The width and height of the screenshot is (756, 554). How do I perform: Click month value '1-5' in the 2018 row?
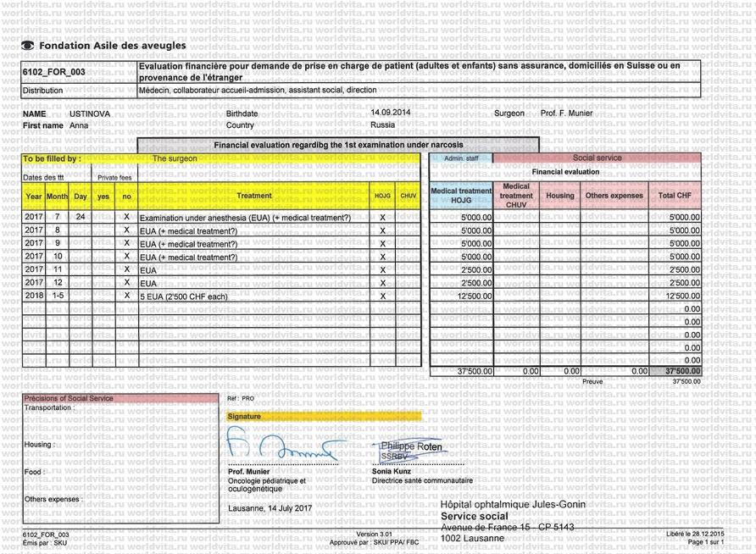tap(58, 296)
